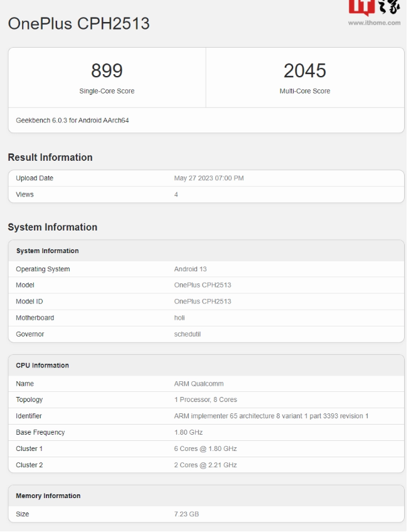
Task: Select the ARM implementer 65 identifier string
Action: click(x=272, y=416)
